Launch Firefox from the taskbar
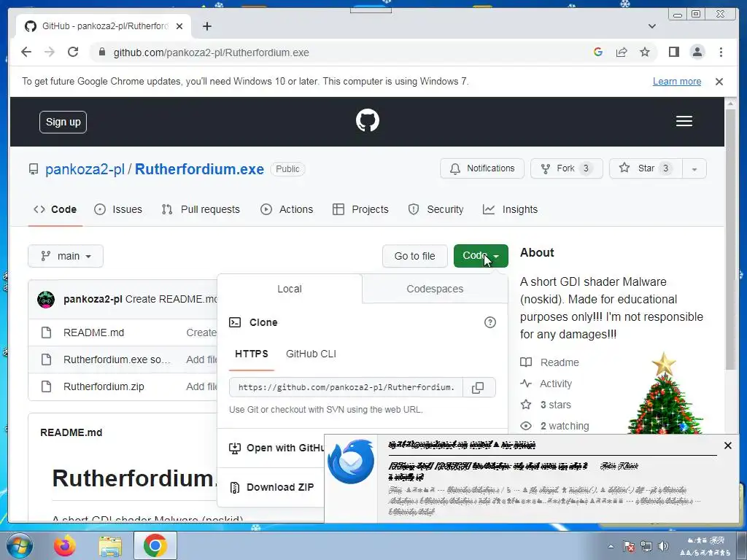The height and width of the screenshot is (560, 747). [x=64, y=545]
